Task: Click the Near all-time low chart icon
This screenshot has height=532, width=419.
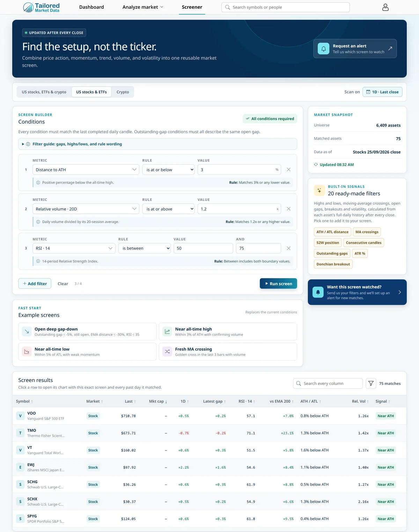Action: [x=27, y=352]
